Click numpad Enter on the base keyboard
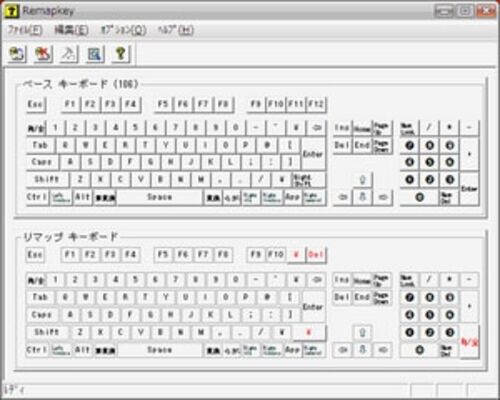This screenshot has height=400, width=500. [469, 188]
